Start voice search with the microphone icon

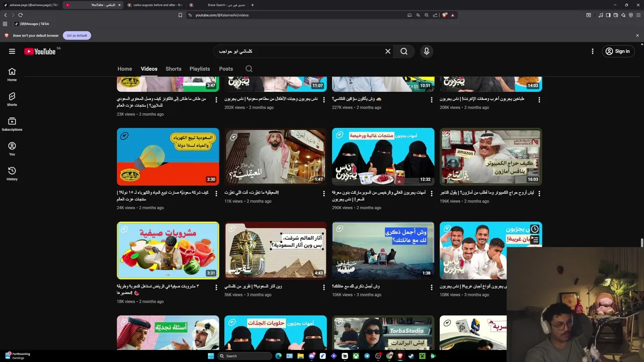click(427, 51)
